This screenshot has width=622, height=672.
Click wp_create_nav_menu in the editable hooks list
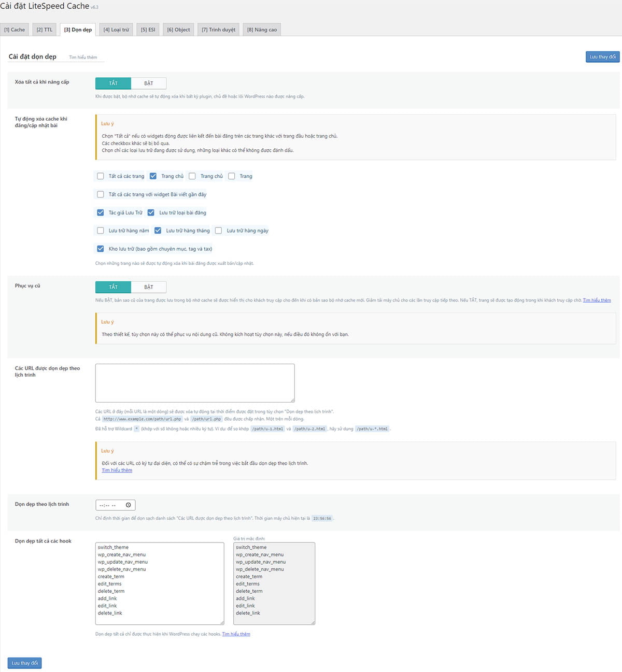coord(122,554)
